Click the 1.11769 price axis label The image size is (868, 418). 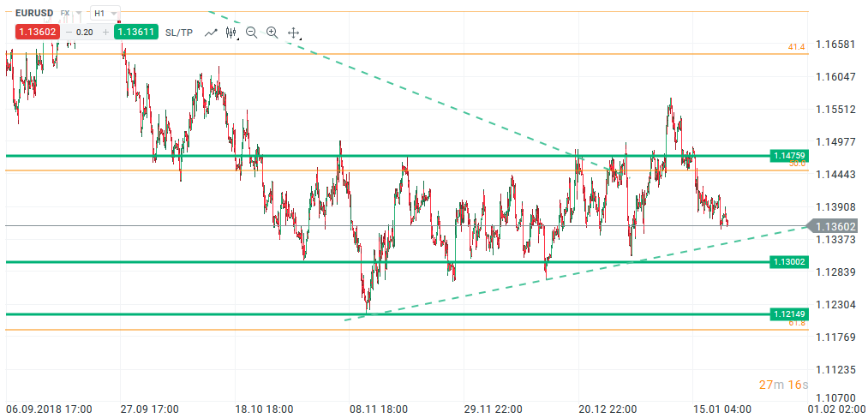837,337
